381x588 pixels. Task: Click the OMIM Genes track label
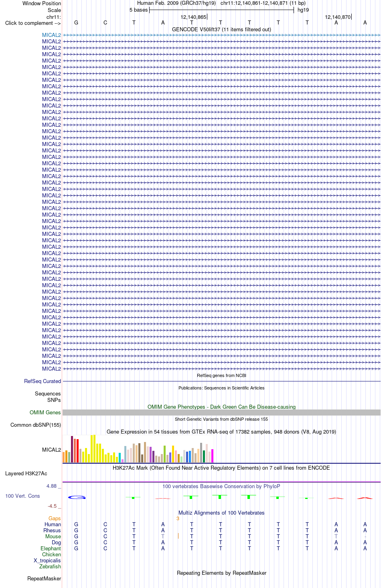point(45,412)
